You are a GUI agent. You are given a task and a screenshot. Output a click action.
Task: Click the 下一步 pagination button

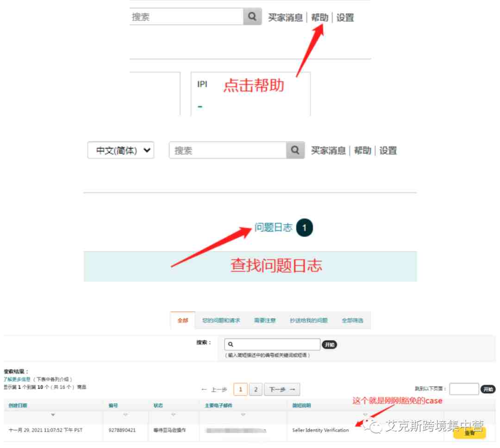(282, 389)
